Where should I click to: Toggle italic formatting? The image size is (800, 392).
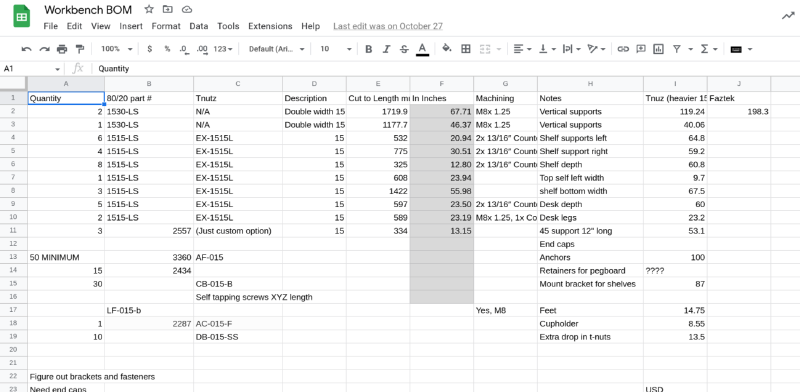click(x=386, y=49)
